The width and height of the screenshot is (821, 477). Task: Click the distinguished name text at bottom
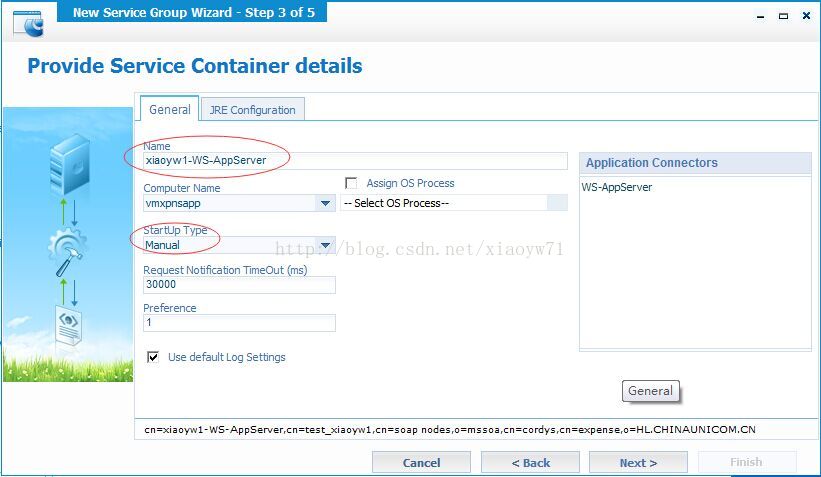[450, 429]
